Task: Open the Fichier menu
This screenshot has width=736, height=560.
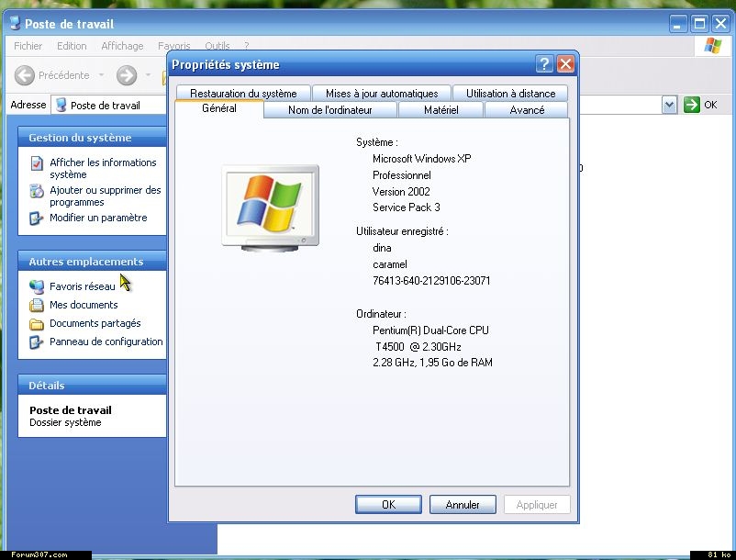Action: (x=28, y=46)
